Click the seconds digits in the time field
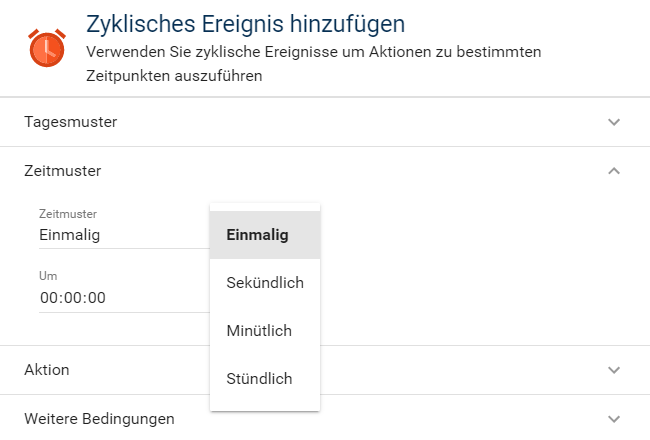650x440 pixels. 96,297
